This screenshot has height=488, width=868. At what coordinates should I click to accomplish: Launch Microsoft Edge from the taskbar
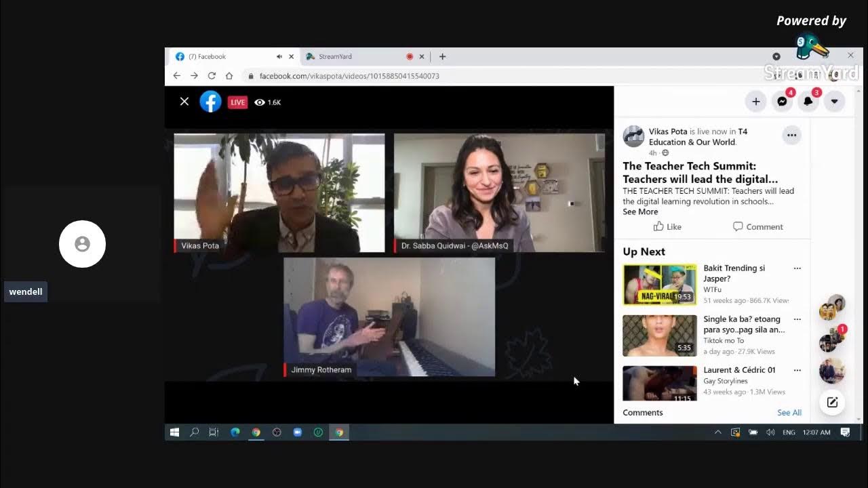coord(235,432)
